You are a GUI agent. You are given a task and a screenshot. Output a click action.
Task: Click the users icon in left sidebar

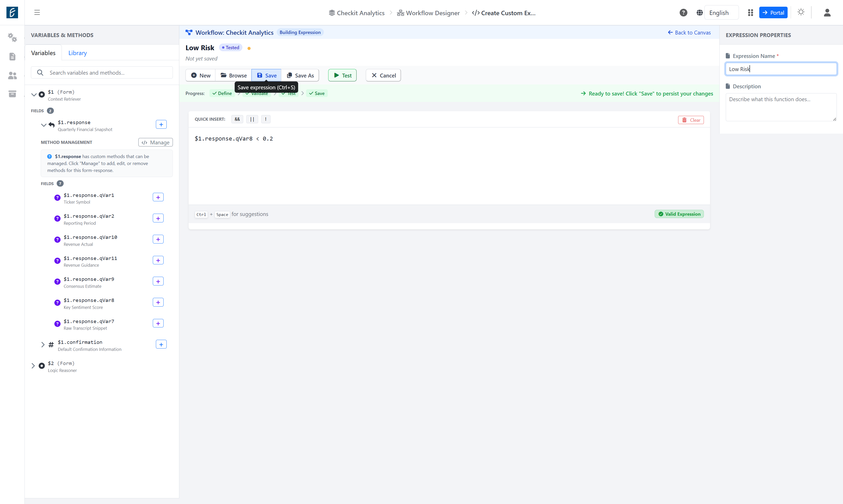[x=12, y=75]
